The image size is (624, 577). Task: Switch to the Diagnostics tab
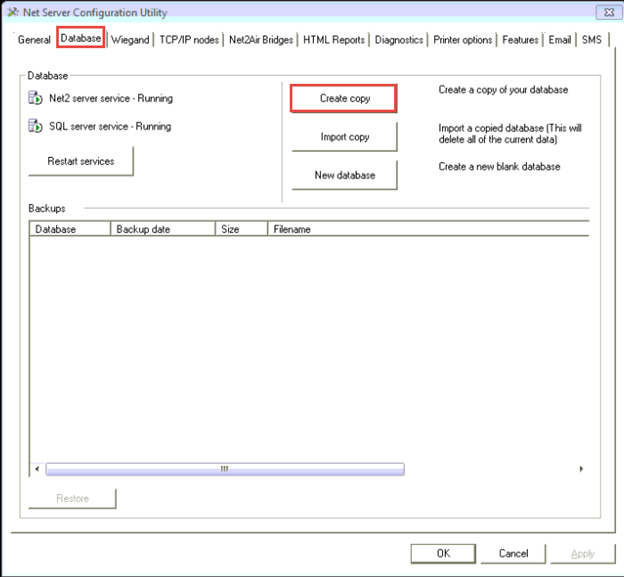click(x=399, y=40)
